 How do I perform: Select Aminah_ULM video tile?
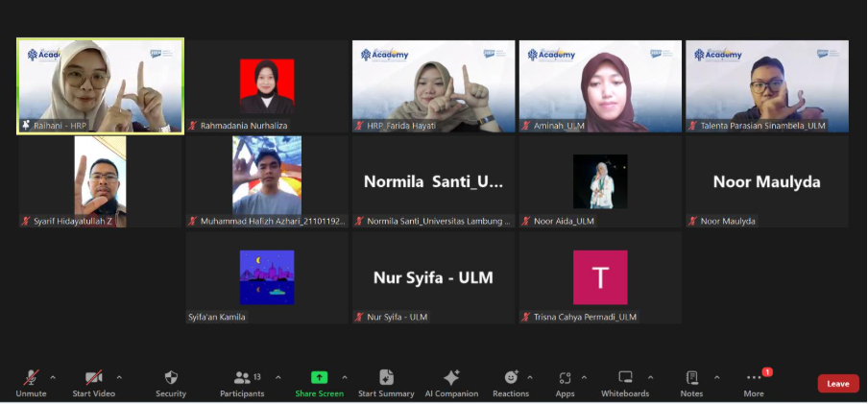pos(600,85)
